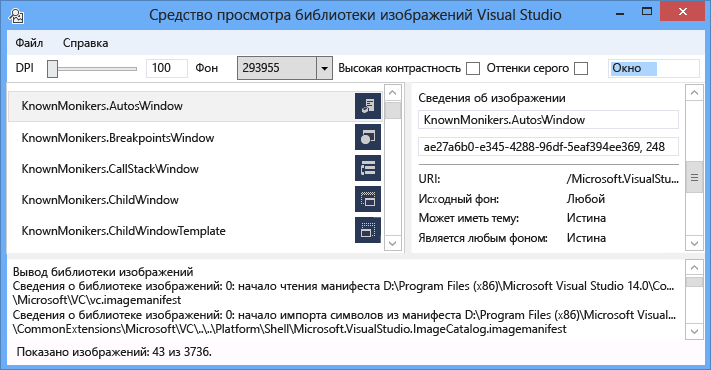The image size is (711, 370).
Task: Click the Является любым фоном value Истина
Action: point(586,238)
